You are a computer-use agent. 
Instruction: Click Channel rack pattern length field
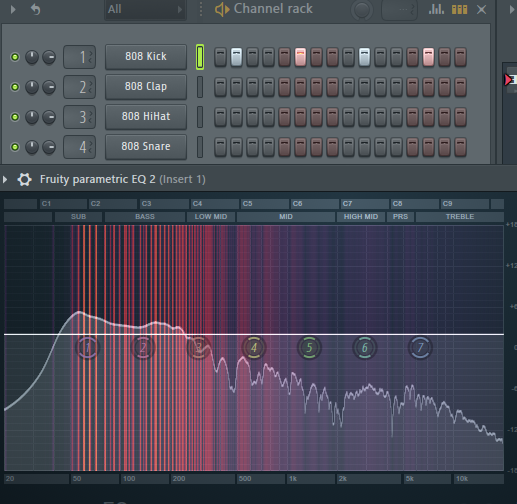point(399,10)
